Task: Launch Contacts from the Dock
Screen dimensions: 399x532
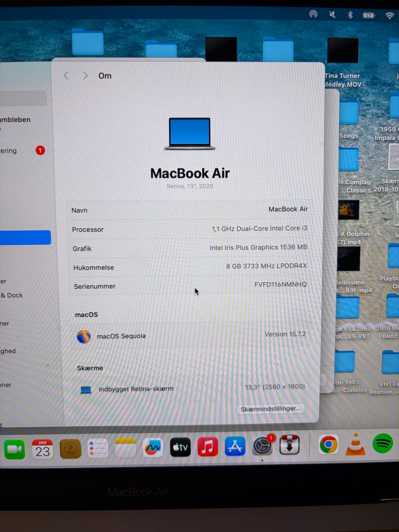Action: click(70, 449)
